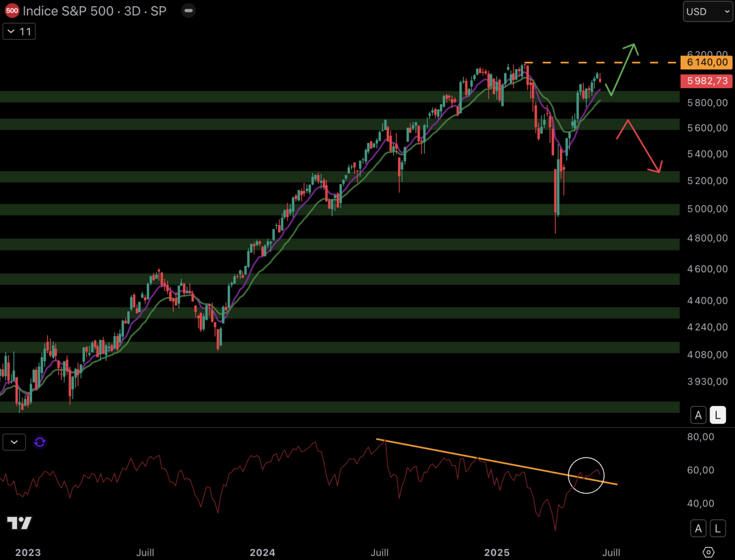Open the USD currency dropdown

(708, 11)
